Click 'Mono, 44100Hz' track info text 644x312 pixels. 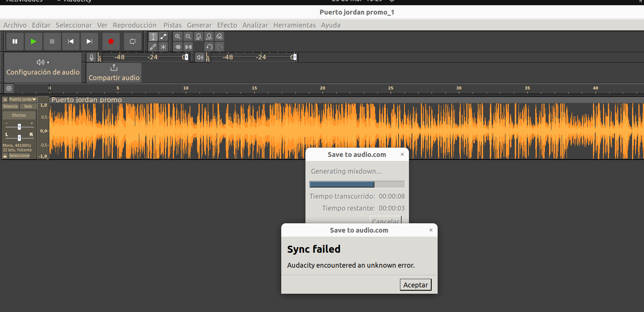click(17, 145)
